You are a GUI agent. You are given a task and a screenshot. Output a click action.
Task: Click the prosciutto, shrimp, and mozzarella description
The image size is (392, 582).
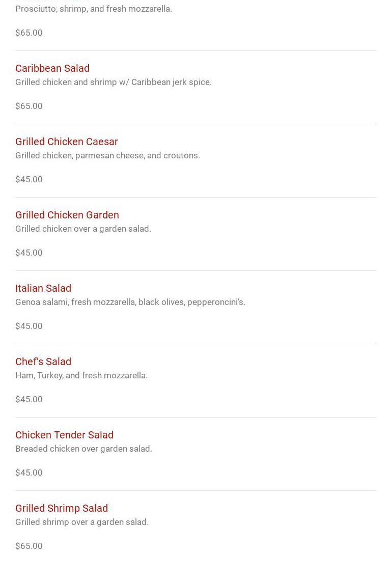(x=94, y=9)
